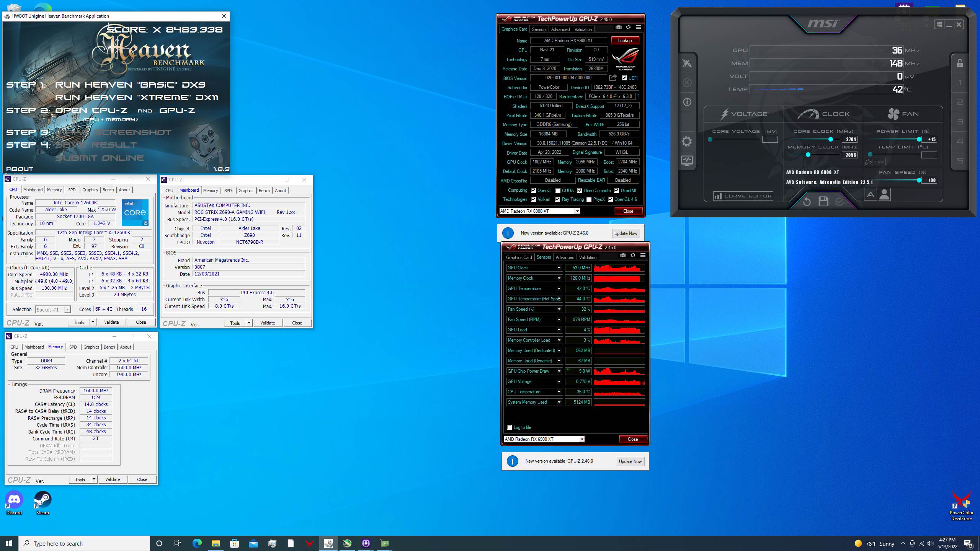
Task: Toggle DirectML checkbox in GPU-Z
Action: (x=617, y=190)
